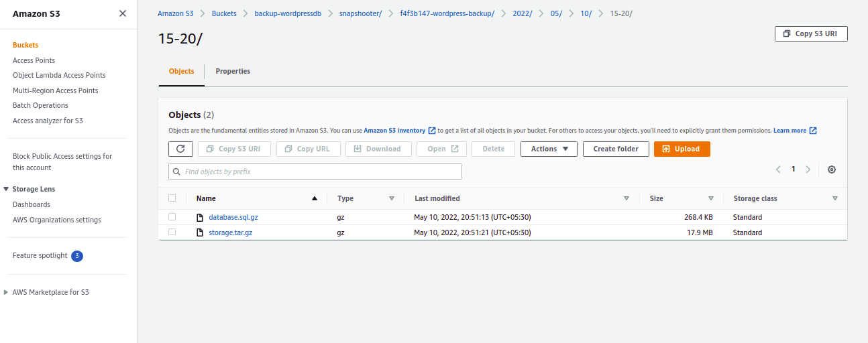
Task: Go to snapshooter/ breadcrumb
Action: pos(360,13)
